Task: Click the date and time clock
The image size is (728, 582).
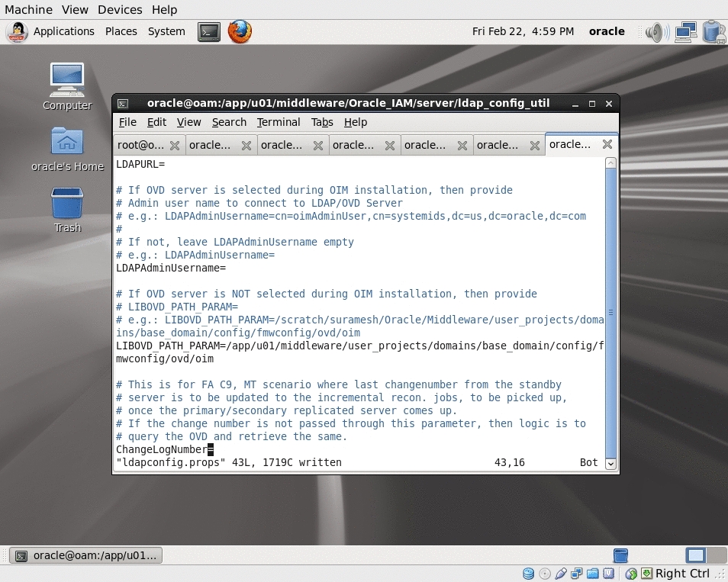Action: tap(523, 31)
